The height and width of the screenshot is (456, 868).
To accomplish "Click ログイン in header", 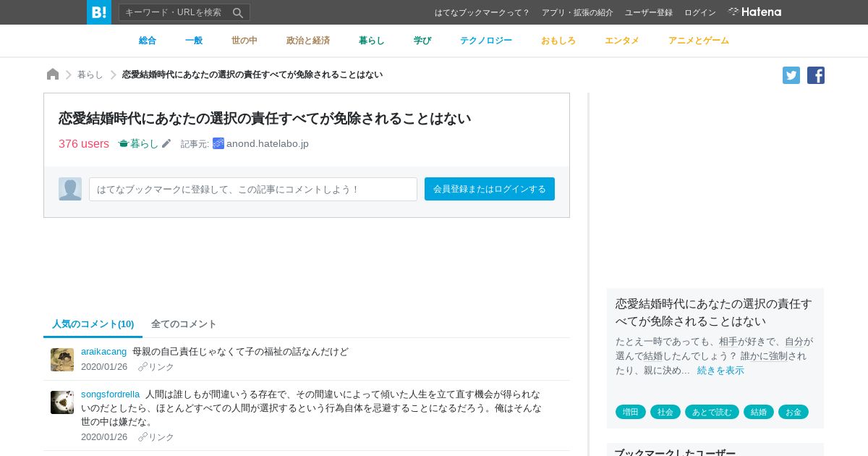I will [x=700, y=12].
